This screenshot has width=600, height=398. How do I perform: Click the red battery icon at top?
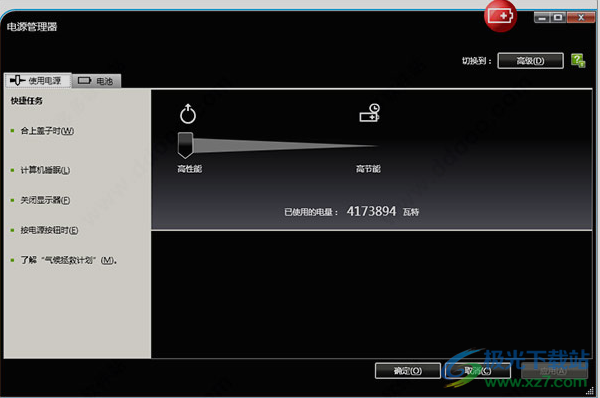[x=501, y=16]
